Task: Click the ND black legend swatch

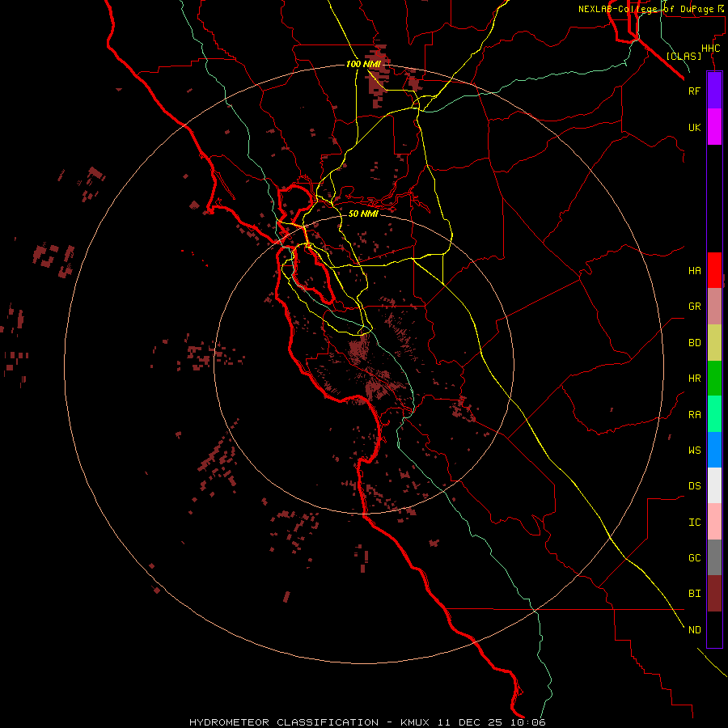Action: pos(714,629)
